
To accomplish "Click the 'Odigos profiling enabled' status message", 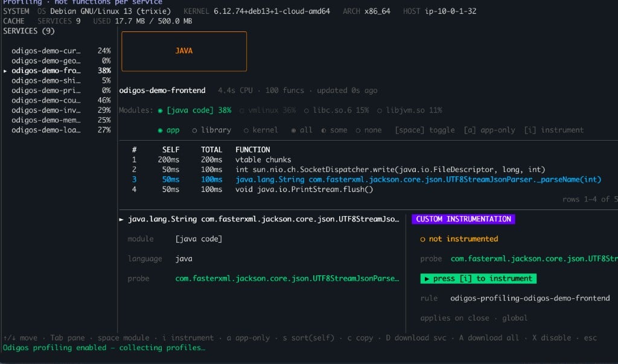I will pyautogui.click(x=104, y=348).
